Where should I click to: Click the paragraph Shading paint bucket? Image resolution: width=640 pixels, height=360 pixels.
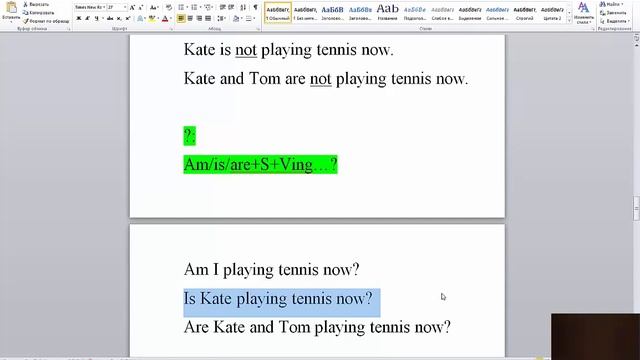pos(236,18)
